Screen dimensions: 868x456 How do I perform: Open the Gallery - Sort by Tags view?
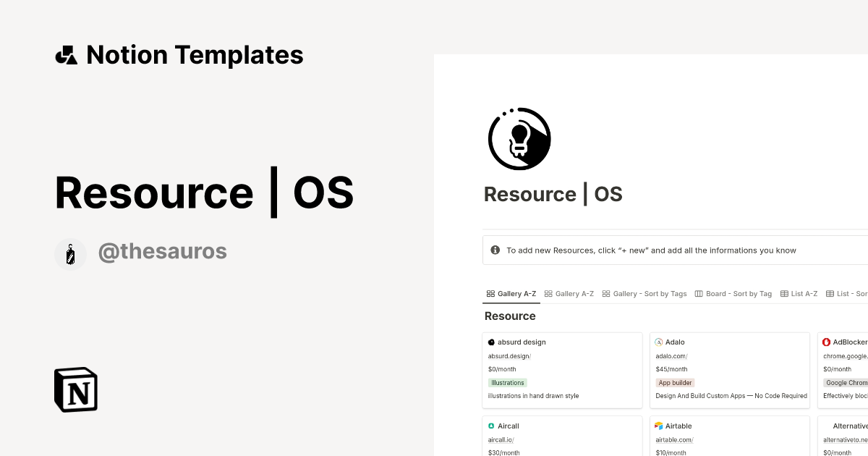click(644, 293)
